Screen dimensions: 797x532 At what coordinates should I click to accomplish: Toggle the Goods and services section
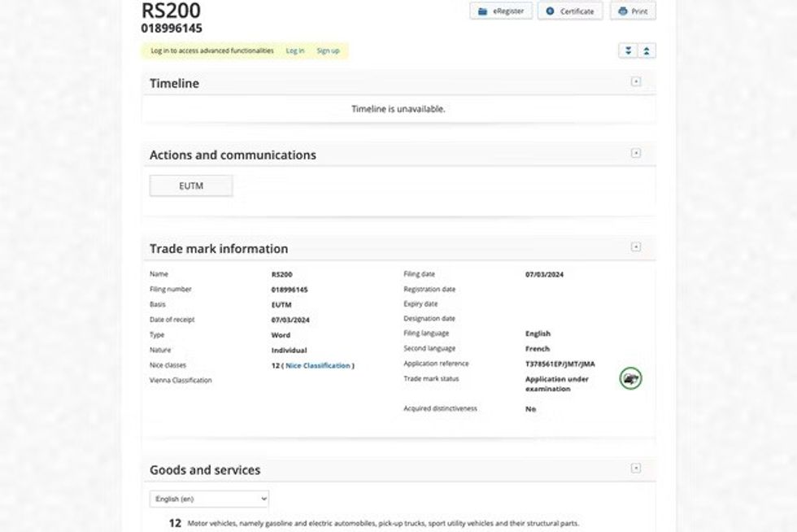pos(636,469)
